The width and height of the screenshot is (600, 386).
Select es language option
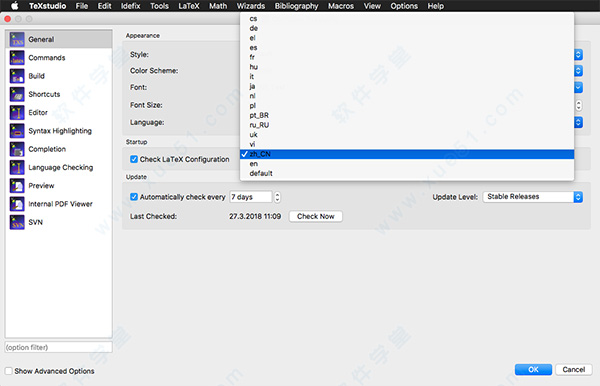tap(407, 47)
